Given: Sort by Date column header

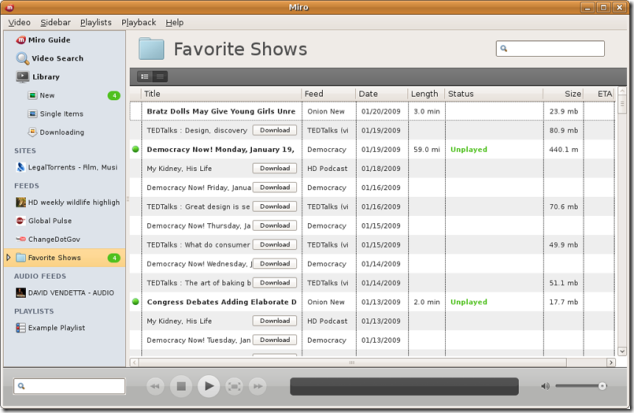Looking at the screenshot, I should (382, 94).
